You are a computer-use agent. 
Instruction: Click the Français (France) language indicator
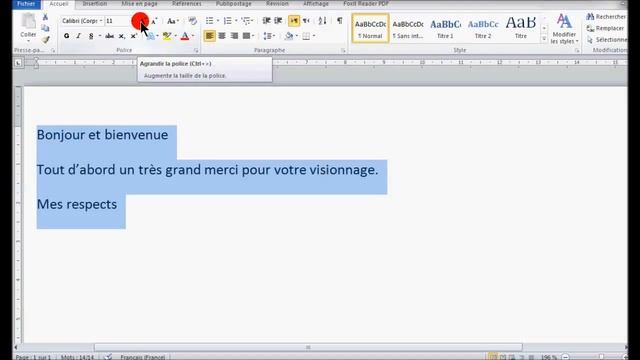click(143, 357)
